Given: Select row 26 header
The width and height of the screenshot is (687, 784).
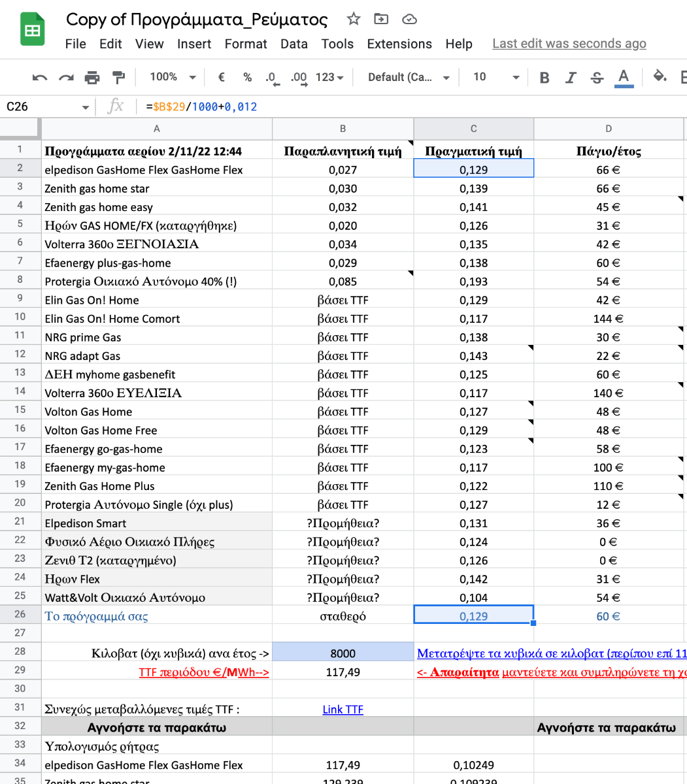Looking at the screenshot, I should (20, 615).
